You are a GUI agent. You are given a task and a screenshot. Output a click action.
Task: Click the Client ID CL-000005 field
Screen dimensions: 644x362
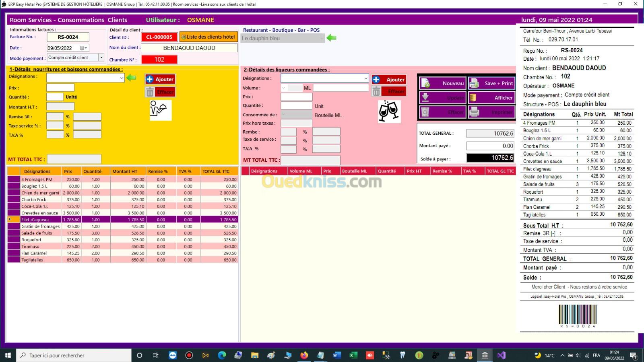pos(159,37)
